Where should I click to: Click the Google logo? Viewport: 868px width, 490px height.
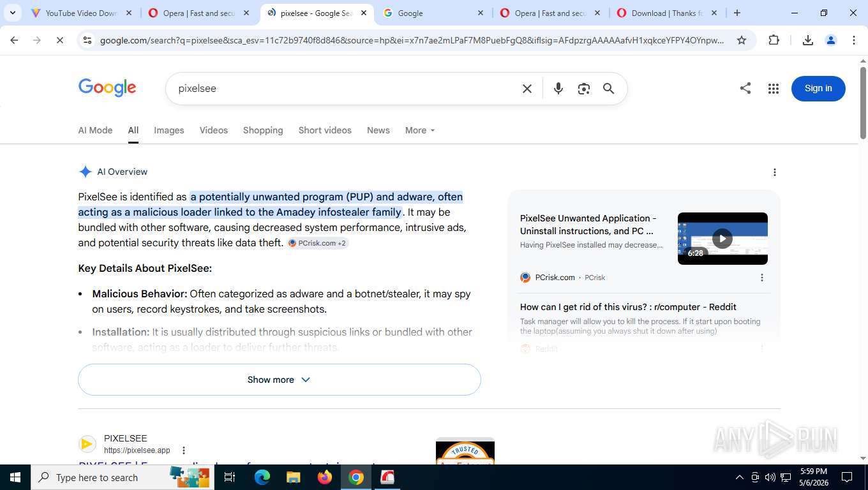coord(107,88)
